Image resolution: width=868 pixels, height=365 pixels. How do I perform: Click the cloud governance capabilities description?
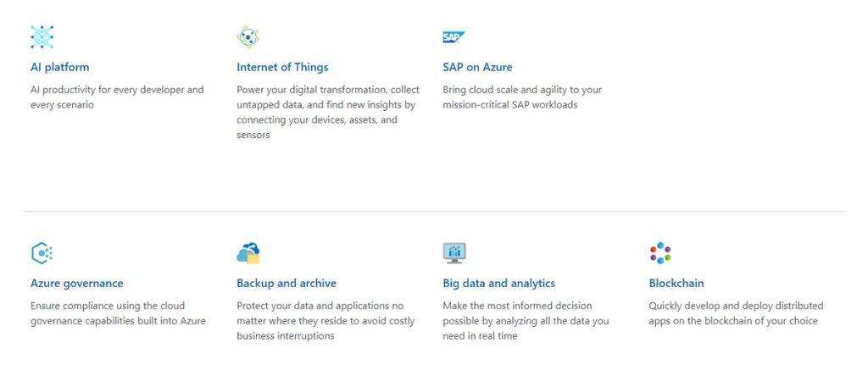click(x=118, y=313)
